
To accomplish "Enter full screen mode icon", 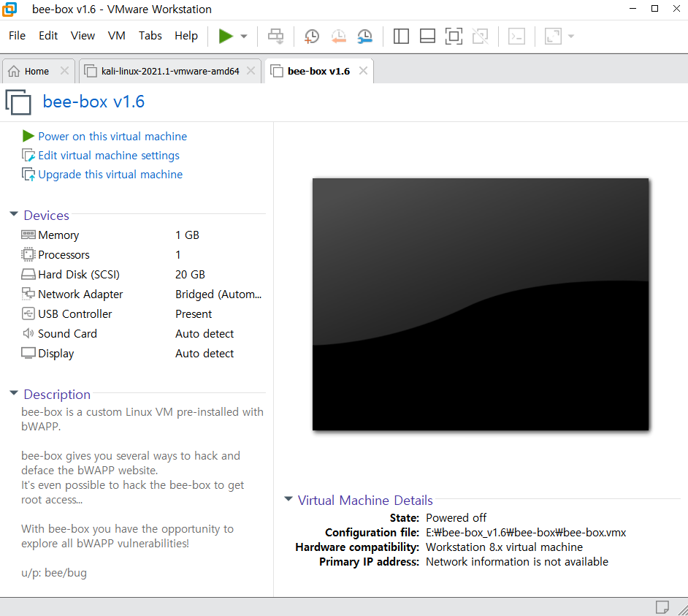I will pyautogui.click(x=454, y=36).
